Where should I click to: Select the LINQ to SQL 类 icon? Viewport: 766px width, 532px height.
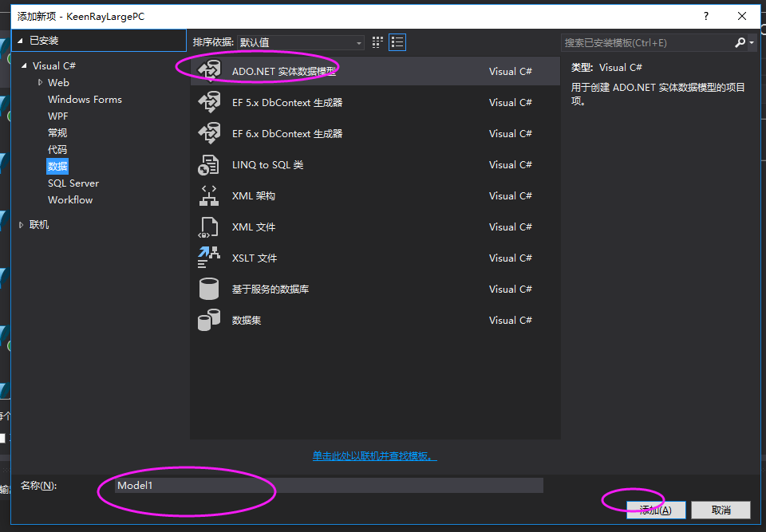[x=208, y=164]
